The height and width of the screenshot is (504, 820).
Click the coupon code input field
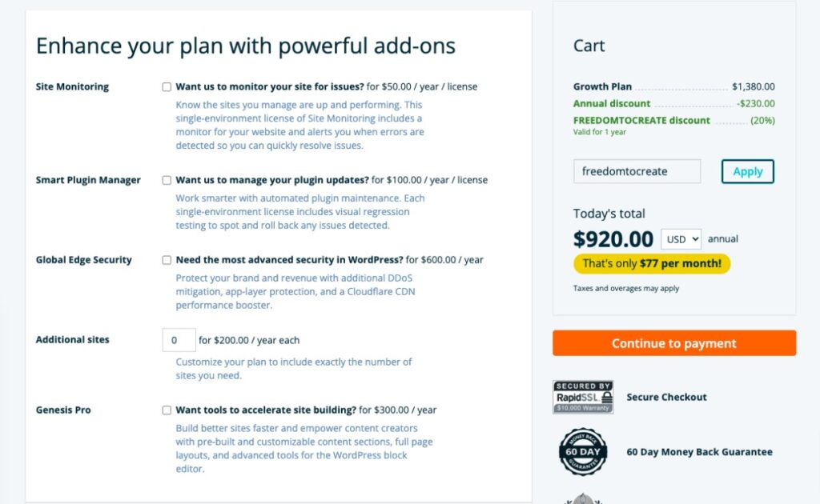pyautogui.click(x=637, y=171)
